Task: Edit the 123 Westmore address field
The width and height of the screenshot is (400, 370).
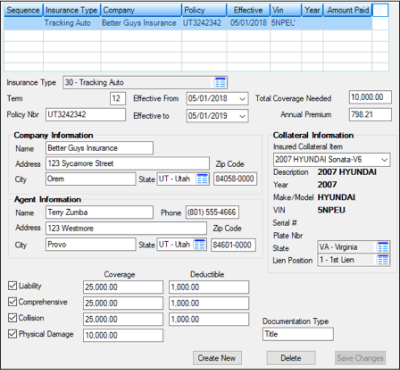Action: click(126, 228)
